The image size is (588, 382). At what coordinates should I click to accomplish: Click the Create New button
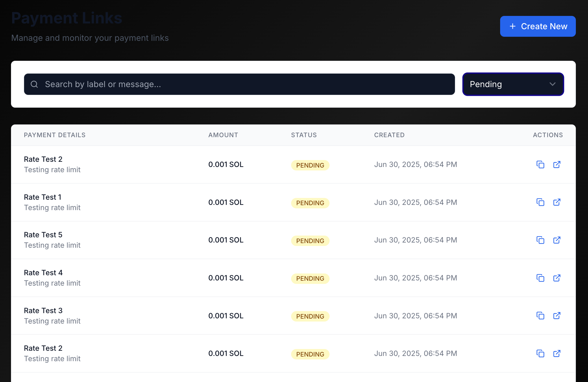(538, 26)
